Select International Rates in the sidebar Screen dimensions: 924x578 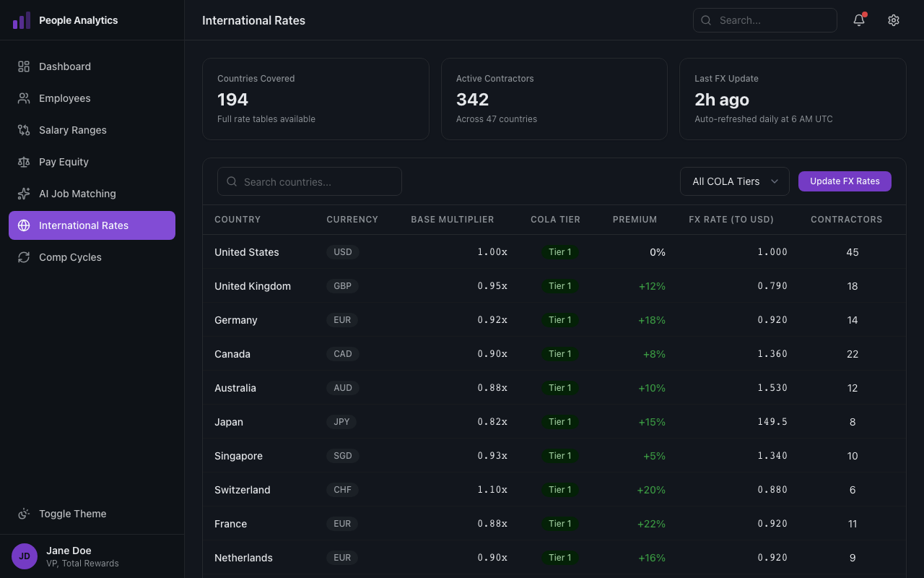(92, 225)
